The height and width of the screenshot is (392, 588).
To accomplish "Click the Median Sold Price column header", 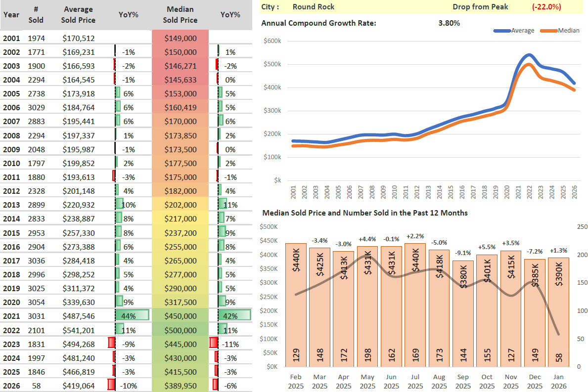I will click(180, 15).
